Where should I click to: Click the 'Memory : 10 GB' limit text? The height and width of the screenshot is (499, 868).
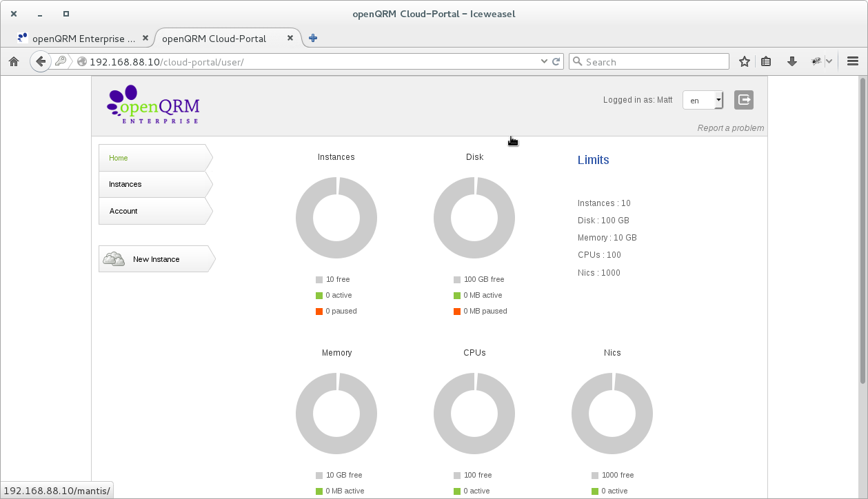tap(607, 238)
